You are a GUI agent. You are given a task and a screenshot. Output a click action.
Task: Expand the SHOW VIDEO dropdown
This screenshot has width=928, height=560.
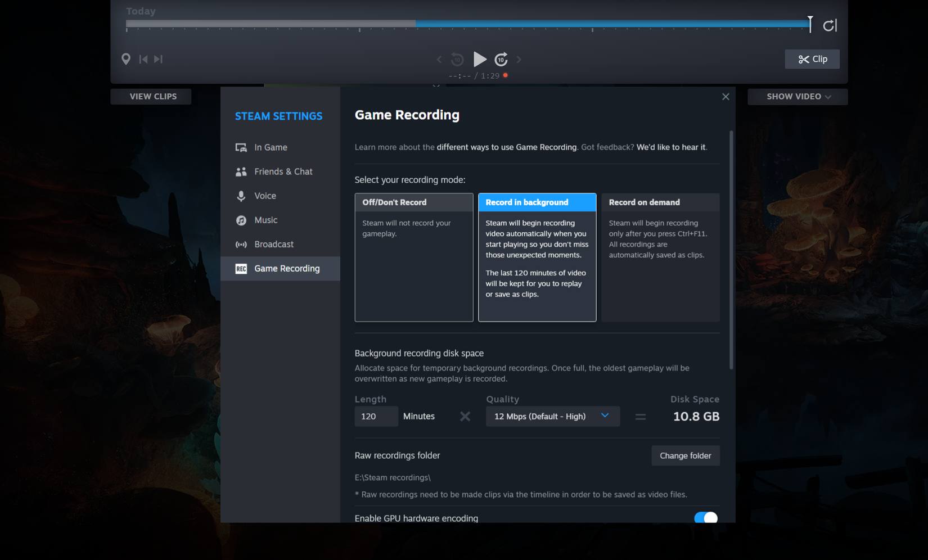click(x=797, y=96)
